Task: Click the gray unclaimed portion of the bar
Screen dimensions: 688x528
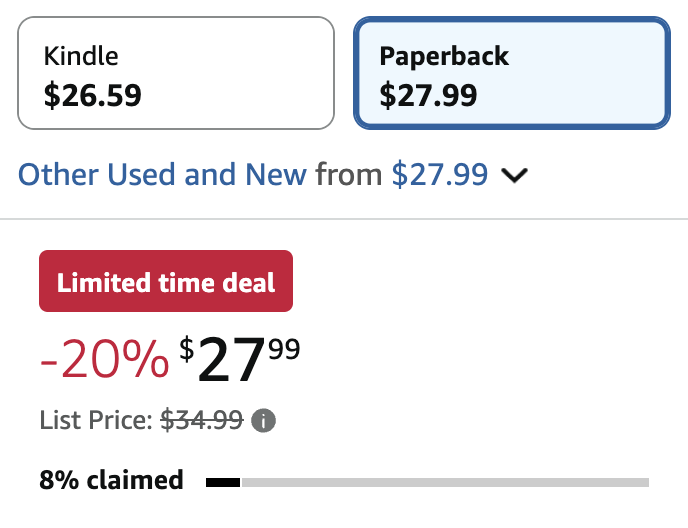Action: (x=444, y=483)
